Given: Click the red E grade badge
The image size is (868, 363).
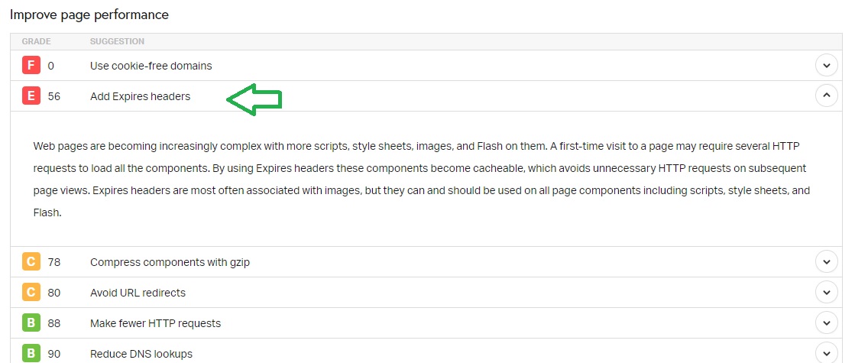Looking at the screenshot, I should (31, 96).
